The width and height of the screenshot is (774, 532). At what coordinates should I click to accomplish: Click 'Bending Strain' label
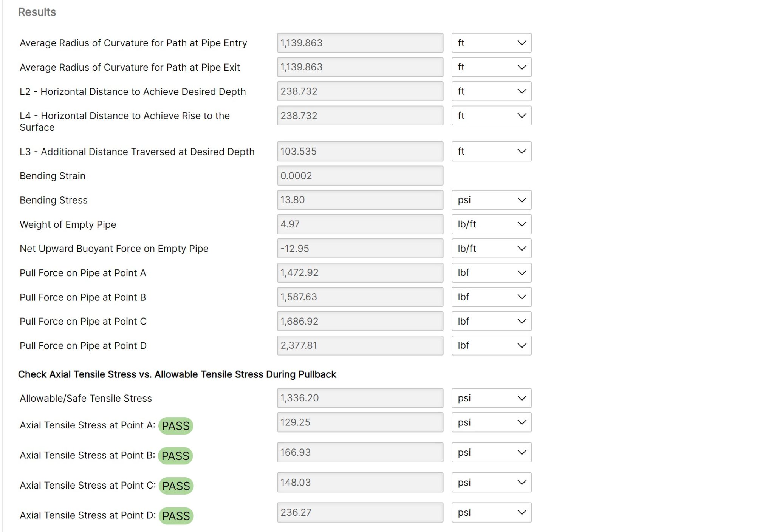53,176
